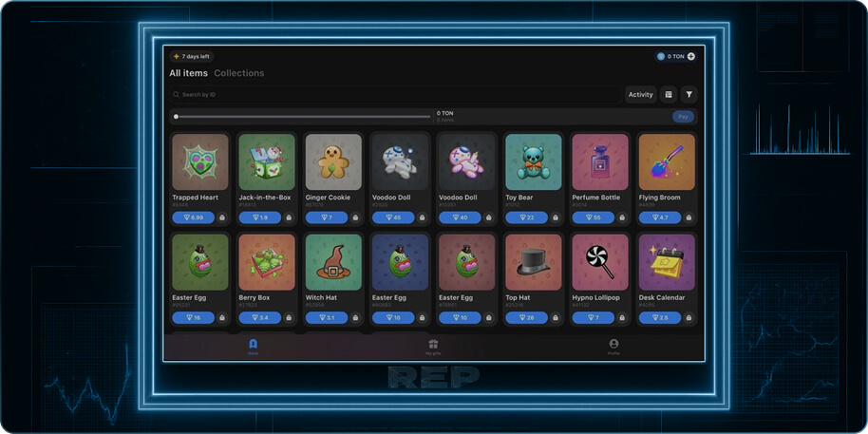Open the Store tab in bottom bar

click(x=253, y=347)
